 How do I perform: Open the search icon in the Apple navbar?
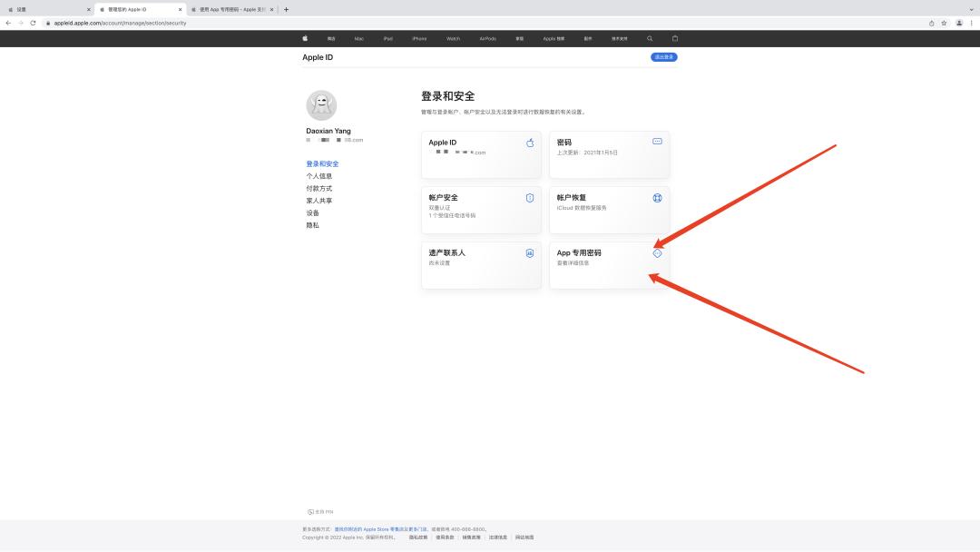pyautogui.click(x=650, y=38)
